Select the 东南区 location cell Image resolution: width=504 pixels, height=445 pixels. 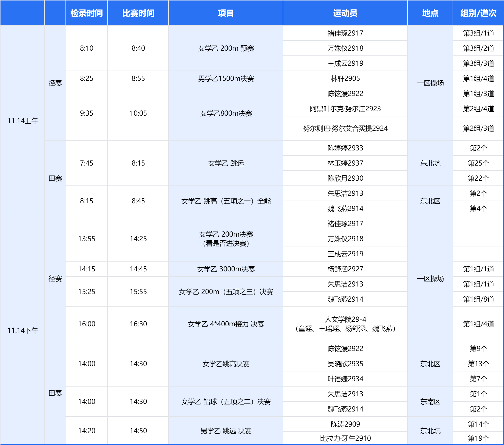(430, 401)
